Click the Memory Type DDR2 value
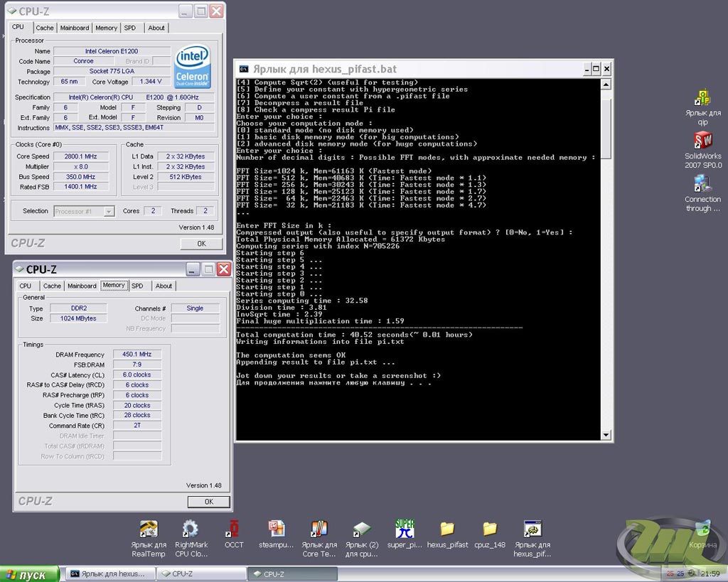The width and height of the screenshot is (728, 582). [x=79, y=308]
